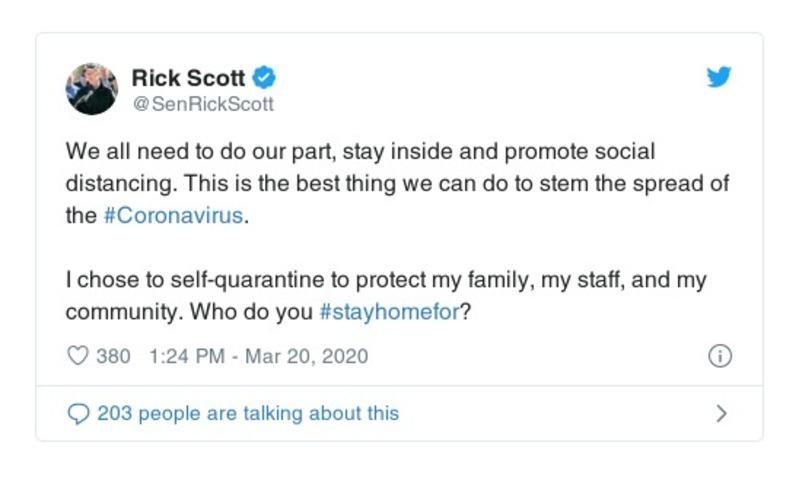Screen dimensions: 799x490
Task: Open the 1:24 PM time link
Action: click(x=183, y=356)
